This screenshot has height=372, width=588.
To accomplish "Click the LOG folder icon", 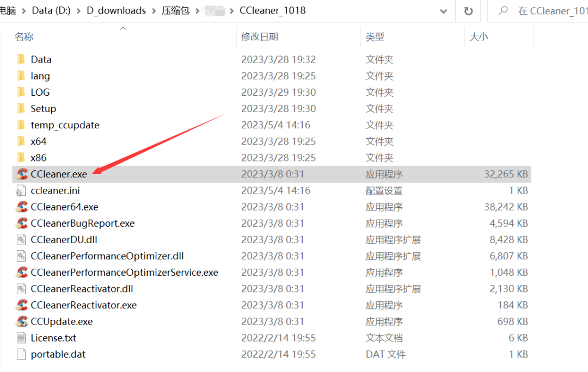I will (x=21, y=92).
